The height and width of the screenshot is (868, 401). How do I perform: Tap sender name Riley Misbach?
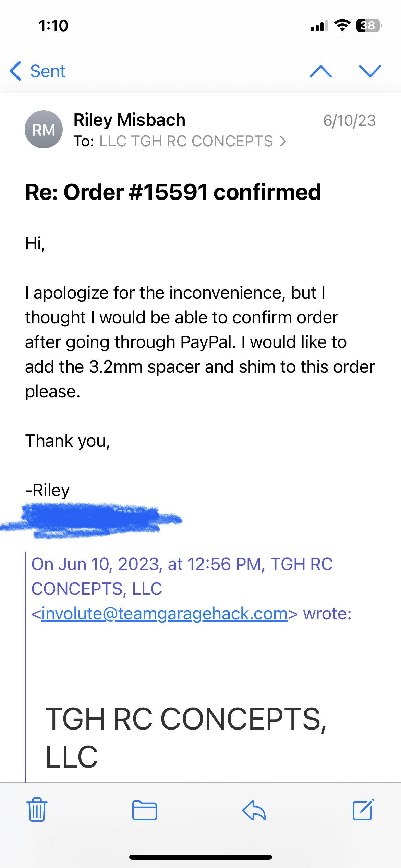tap(129, 120)
